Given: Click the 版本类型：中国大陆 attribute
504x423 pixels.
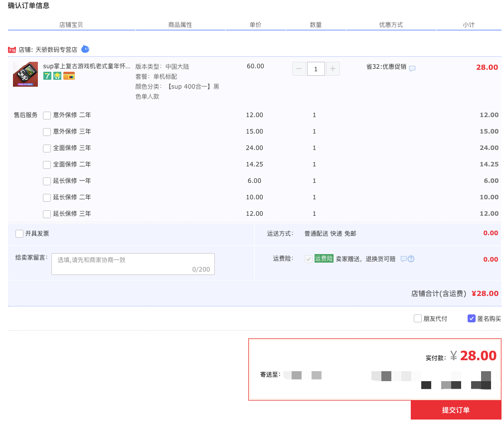Looking at the screenshot, I should tap(162, 66).
